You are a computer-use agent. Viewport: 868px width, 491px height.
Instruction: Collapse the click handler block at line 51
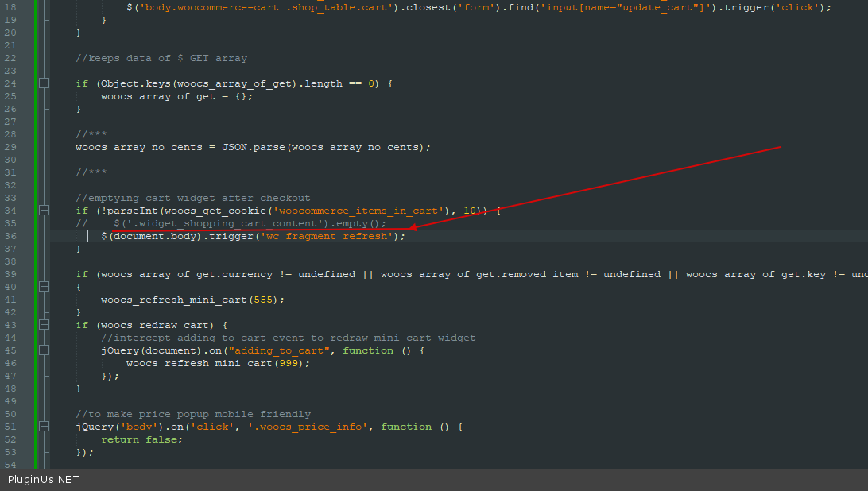pyautogui.click(x=44, y=427)
